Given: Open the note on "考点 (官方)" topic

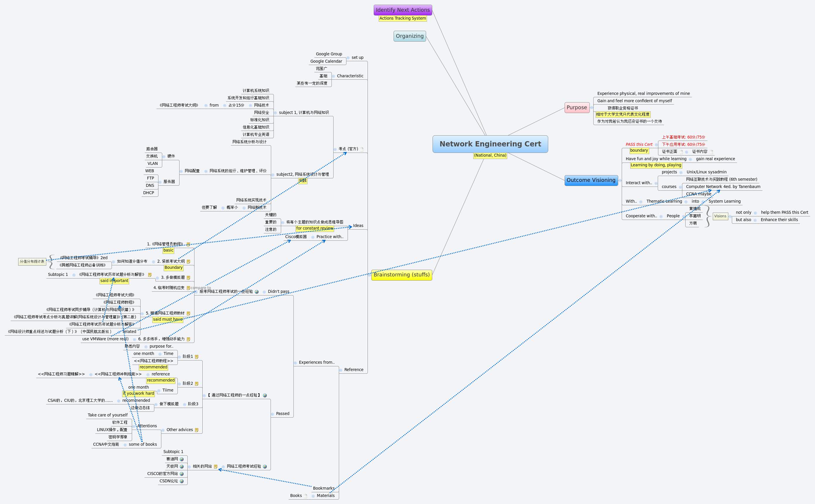Looking at the screenshot, I should pyautogui.click(x=362, y=149).
